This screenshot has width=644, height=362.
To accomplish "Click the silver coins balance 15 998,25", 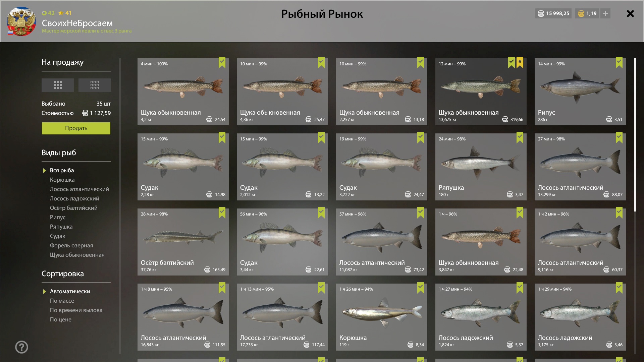I will [553, 13].
